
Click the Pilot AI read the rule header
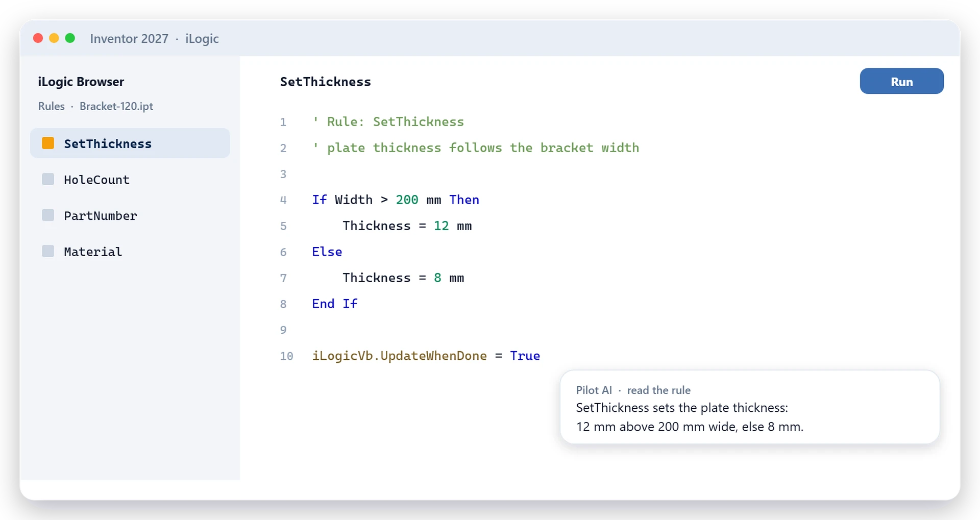click(633, 390)
